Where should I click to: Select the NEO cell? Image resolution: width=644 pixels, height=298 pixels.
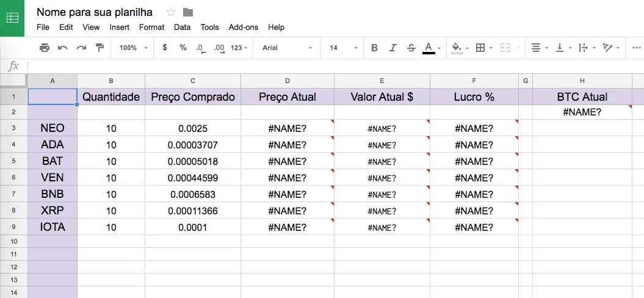coord(52,128)
